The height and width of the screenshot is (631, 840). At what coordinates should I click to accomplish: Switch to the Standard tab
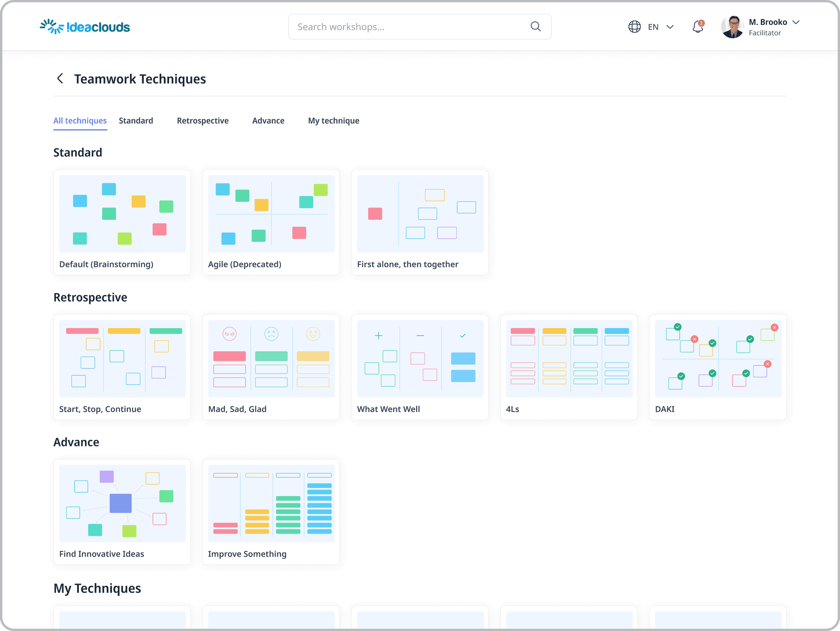[x=136, y=121]
